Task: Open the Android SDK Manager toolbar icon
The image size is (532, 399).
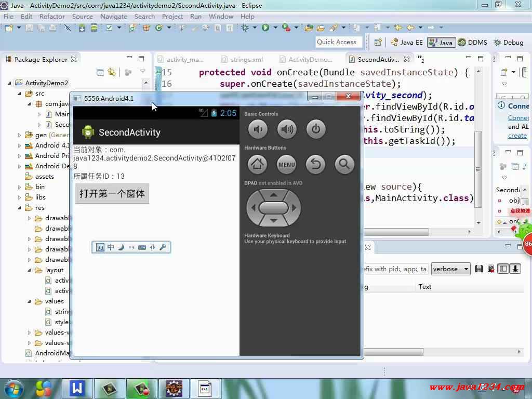Action: pyautogui.click(x=82, y=28)
